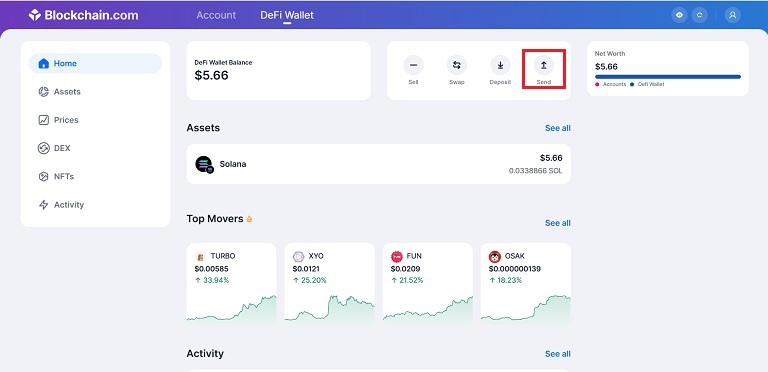
Task: Open NFTs in the sidebar
Action: (x=96, y=176)
